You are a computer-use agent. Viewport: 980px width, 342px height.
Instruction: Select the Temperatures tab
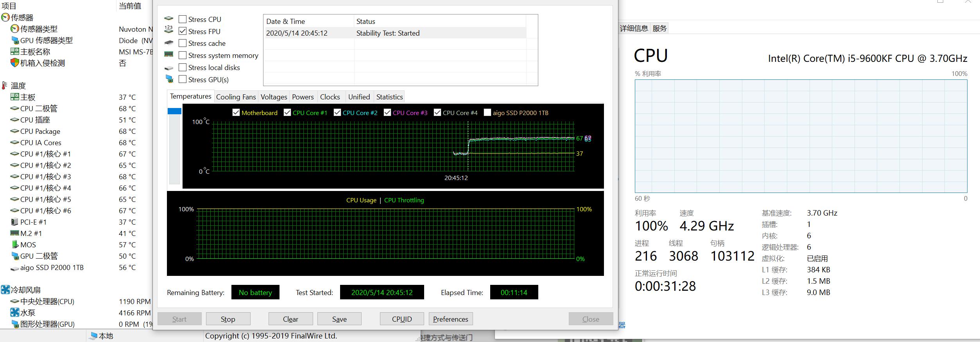click(x=191, y=96)
